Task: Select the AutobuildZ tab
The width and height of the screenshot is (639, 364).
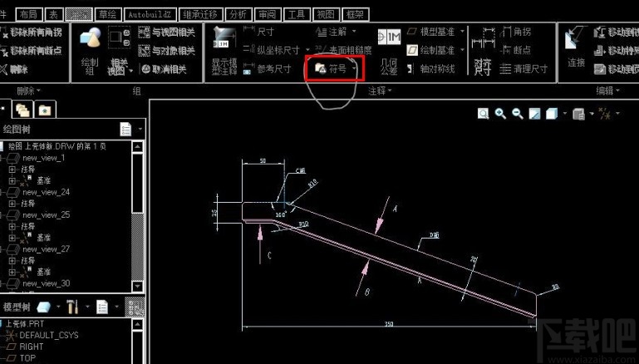Action: [x=150, y=15]
